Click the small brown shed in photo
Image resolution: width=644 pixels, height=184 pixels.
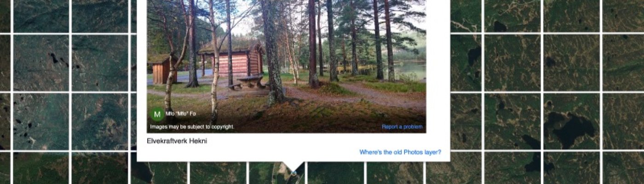point(163,69)
